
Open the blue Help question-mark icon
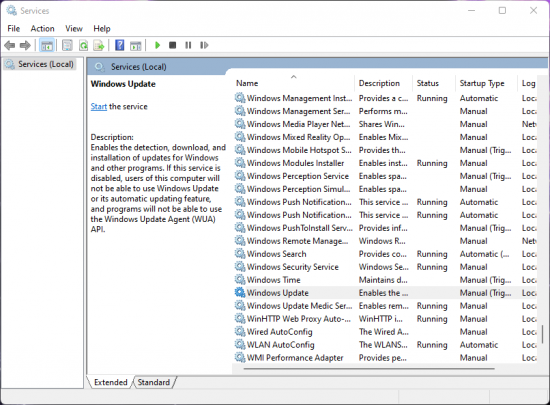(x=120, y=45)
